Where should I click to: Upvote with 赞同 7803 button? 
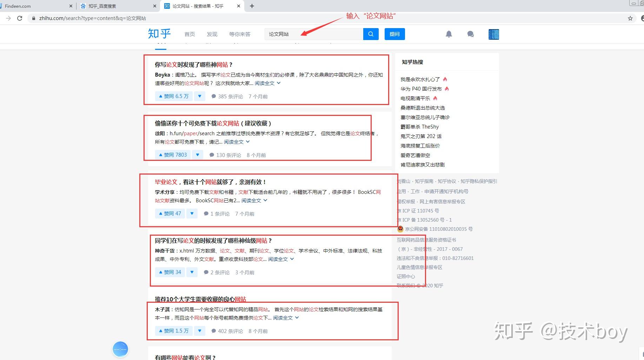coord(173,155)
